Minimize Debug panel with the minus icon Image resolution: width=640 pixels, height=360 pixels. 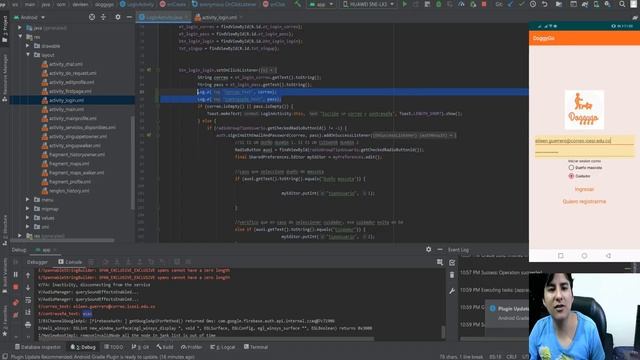click(440, 249)
